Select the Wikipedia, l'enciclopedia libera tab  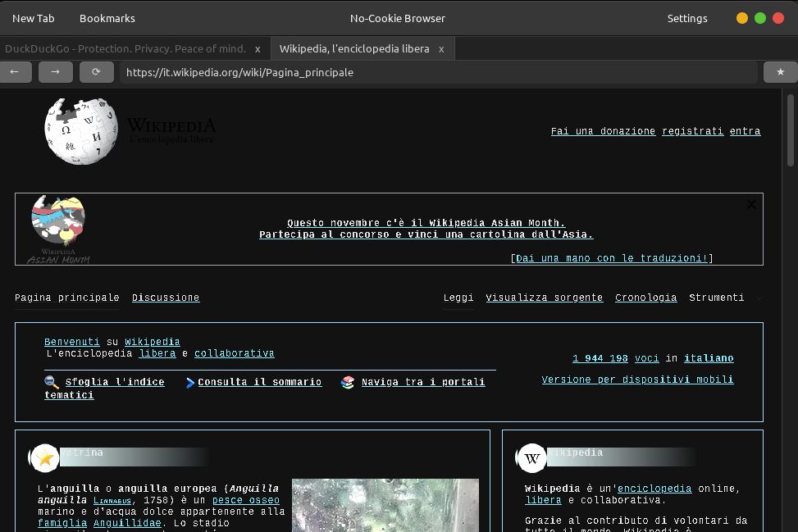(x=354, y=49)
